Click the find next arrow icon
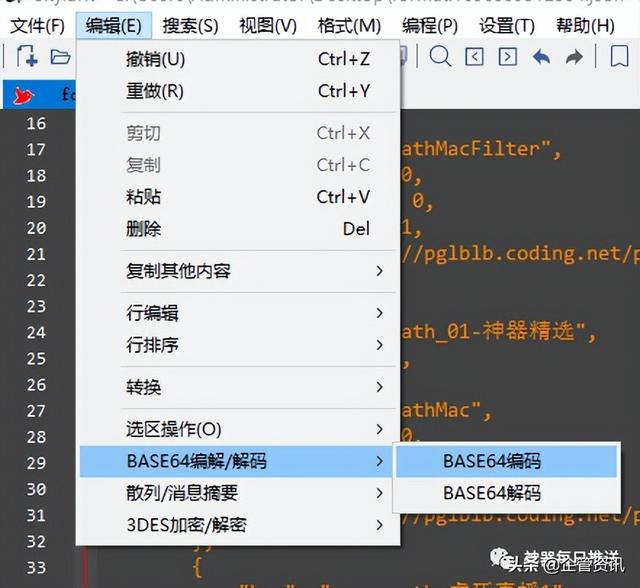 508,57
